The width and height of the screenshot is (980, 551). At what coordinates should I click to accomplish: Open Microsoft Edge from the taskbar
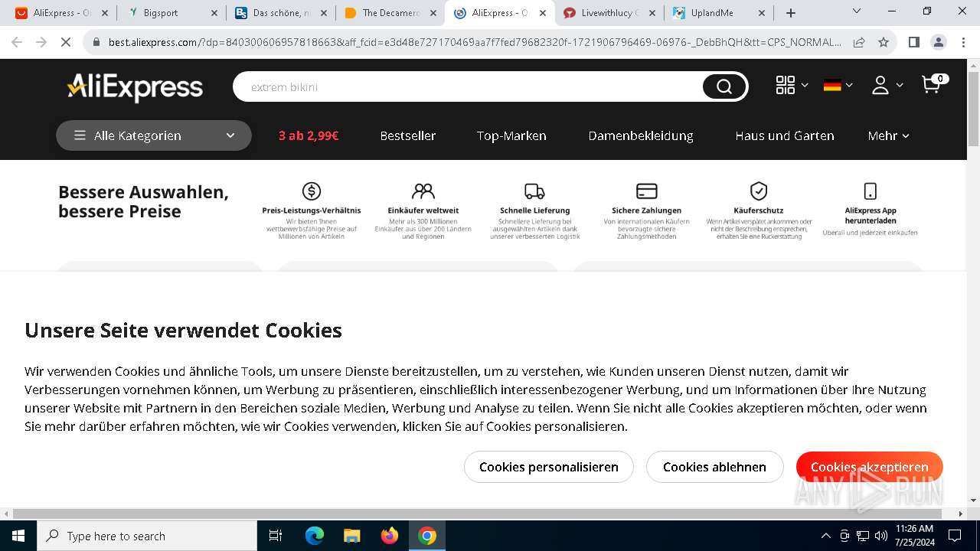coord(315,536)
